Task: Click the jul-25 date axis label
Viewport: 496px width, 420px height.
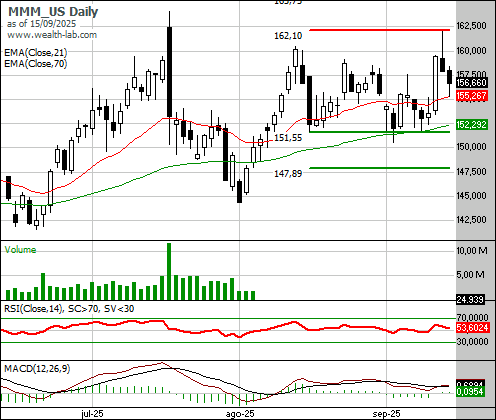Action: [92, 414]
